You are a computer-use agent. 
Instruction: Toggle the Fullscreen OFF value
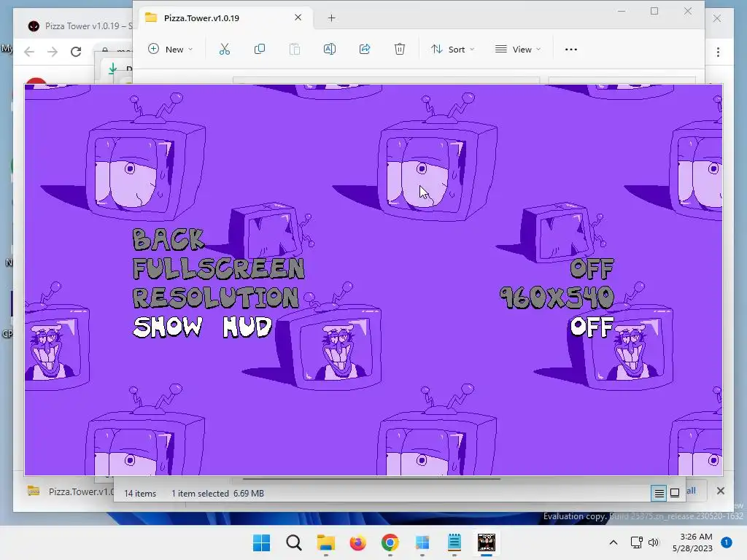pos(592,269)
